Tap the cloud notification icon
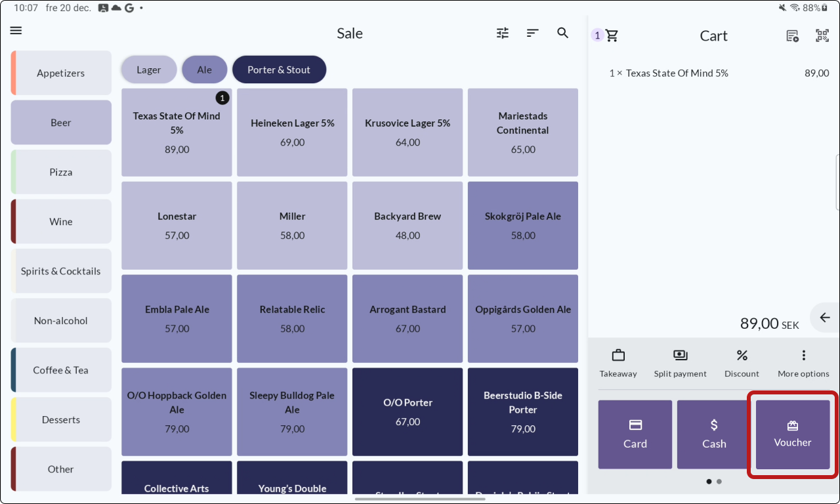 [116, 8]
